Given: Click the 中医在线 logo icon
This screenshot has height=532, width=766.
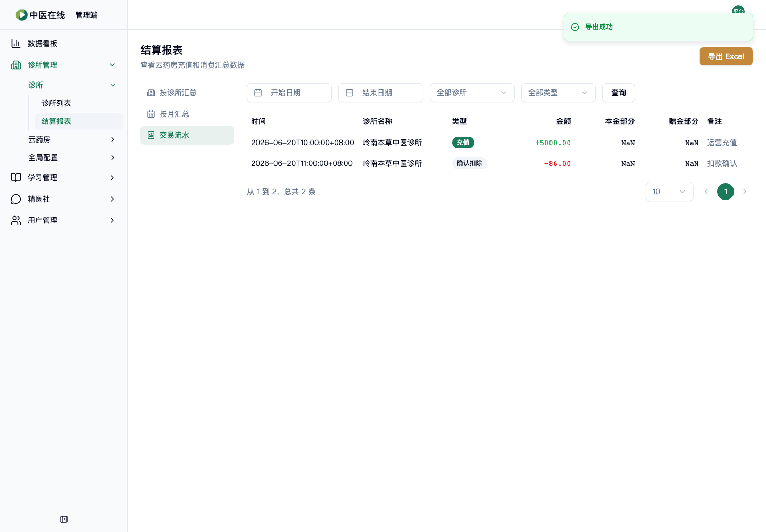Looking at the screenshot, I should tap(22, 15).
